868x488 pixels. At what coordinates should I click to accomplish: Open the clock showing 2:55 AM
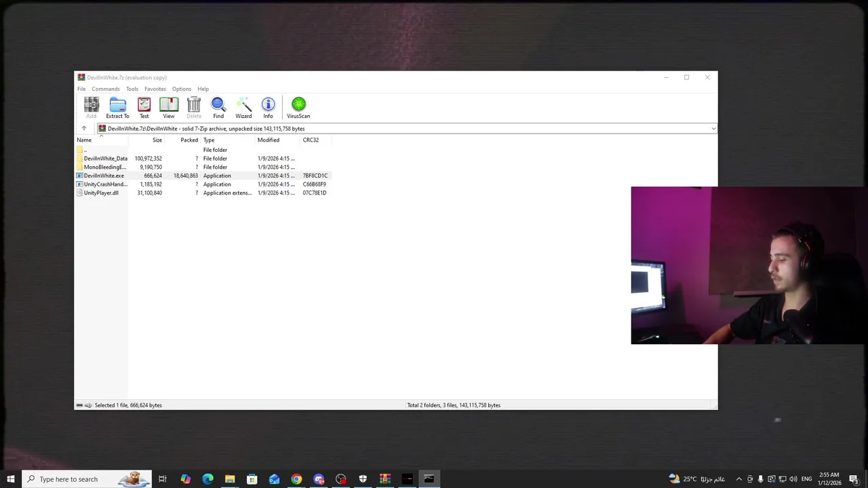(829, 479)
